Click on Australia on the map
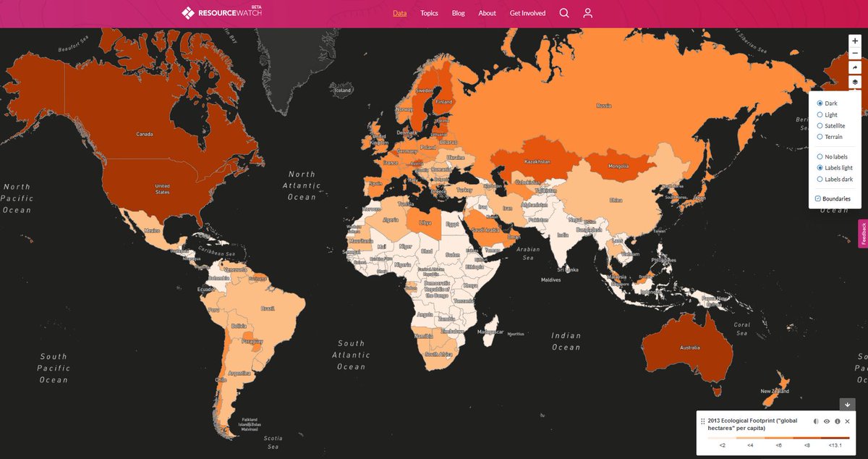868x459 pixels. pos(689,348)
